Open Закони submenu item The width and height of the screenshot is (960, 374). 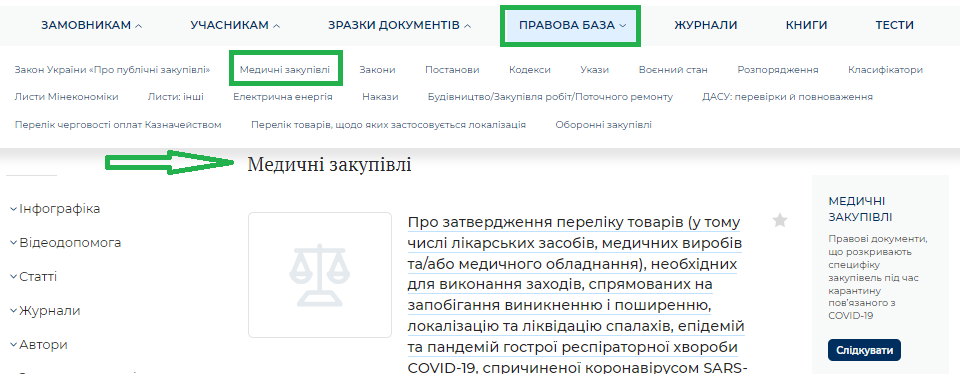[x=377, y=70]
